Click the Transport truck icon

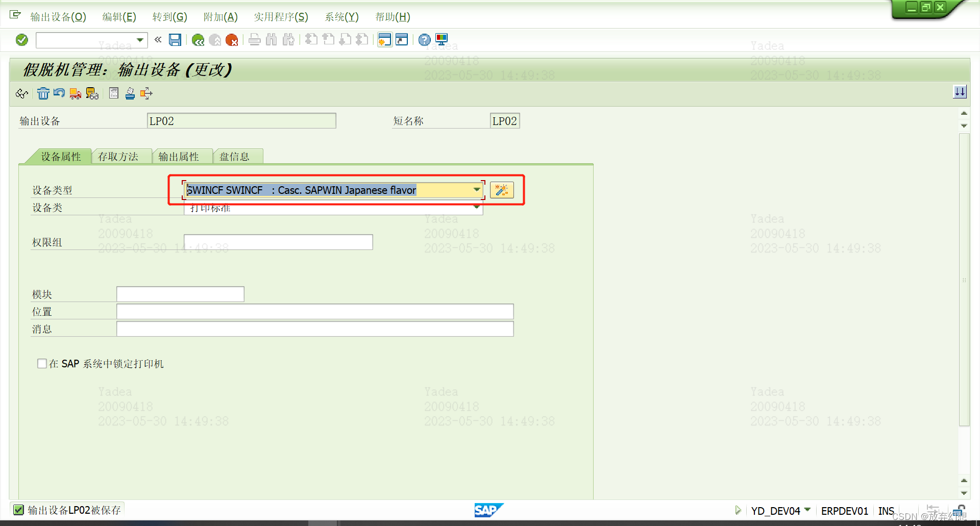76,93
